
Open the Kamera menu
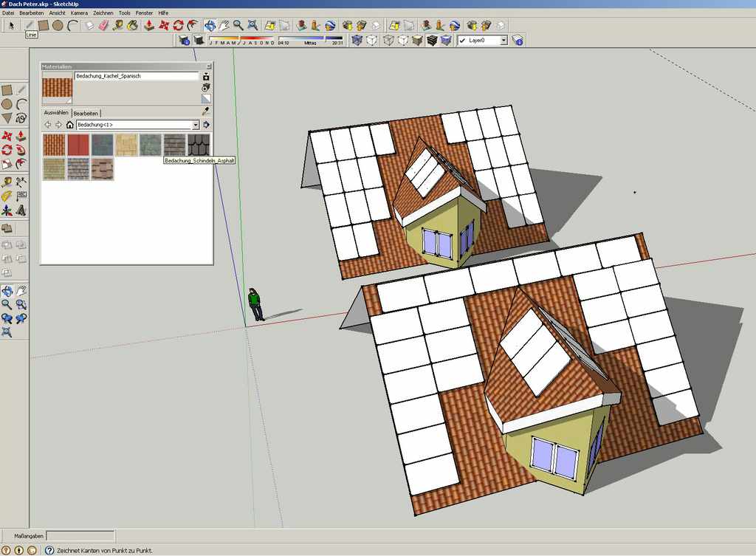(79, 13)
